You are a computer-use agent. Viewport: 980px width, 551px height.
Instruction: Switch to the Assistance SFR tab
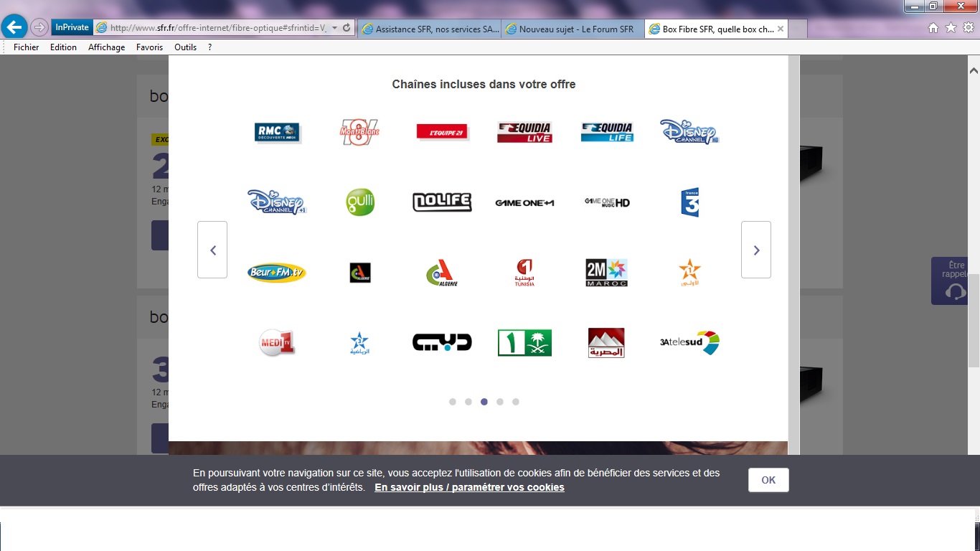point(430,29)
